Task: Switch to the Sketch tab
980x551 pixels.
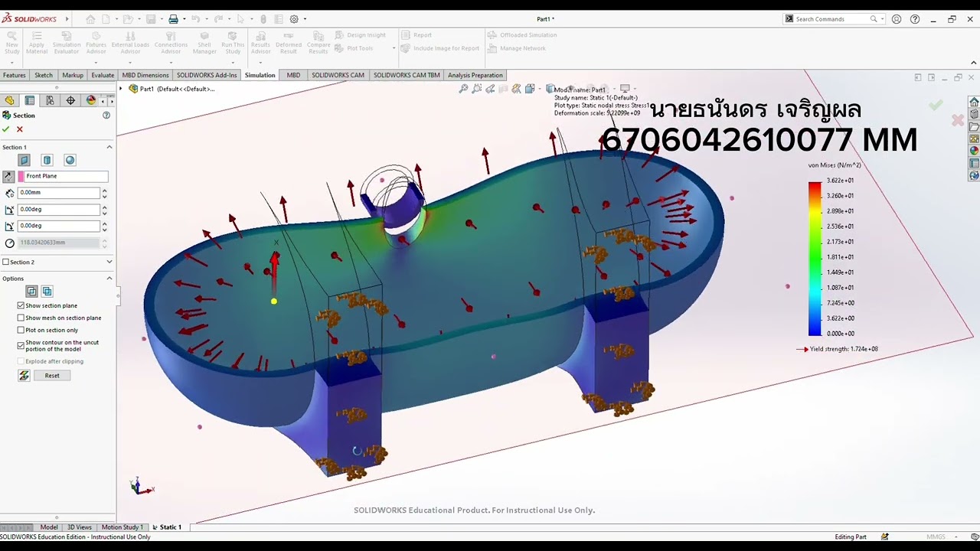Action: pyautogui.click(x=44, y=75)
